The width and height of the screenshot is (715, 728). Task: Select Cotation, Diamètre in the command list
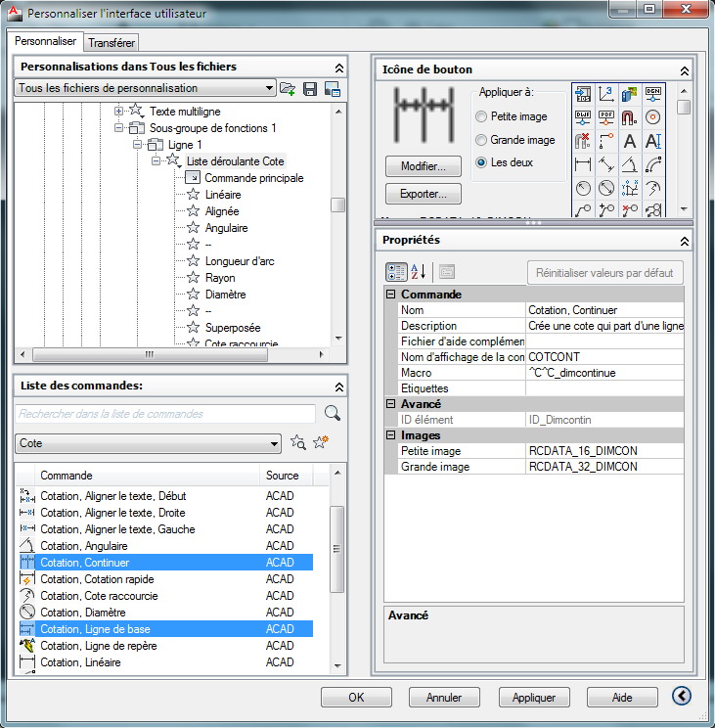[x=82, y=613]
